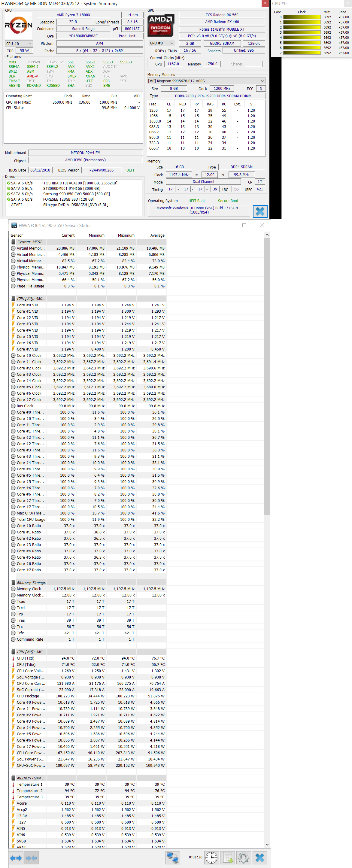
Task: Click the AMD Ryzen 7 1800X name field
Action: coord(73,15)
